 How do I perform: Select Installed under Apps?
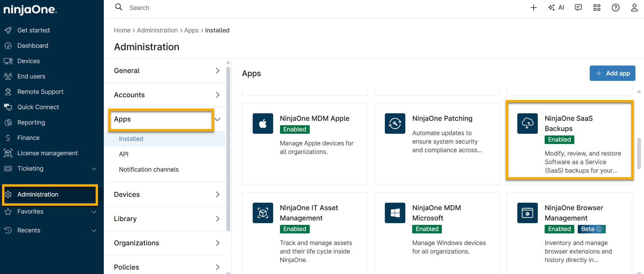click(165, 139)
